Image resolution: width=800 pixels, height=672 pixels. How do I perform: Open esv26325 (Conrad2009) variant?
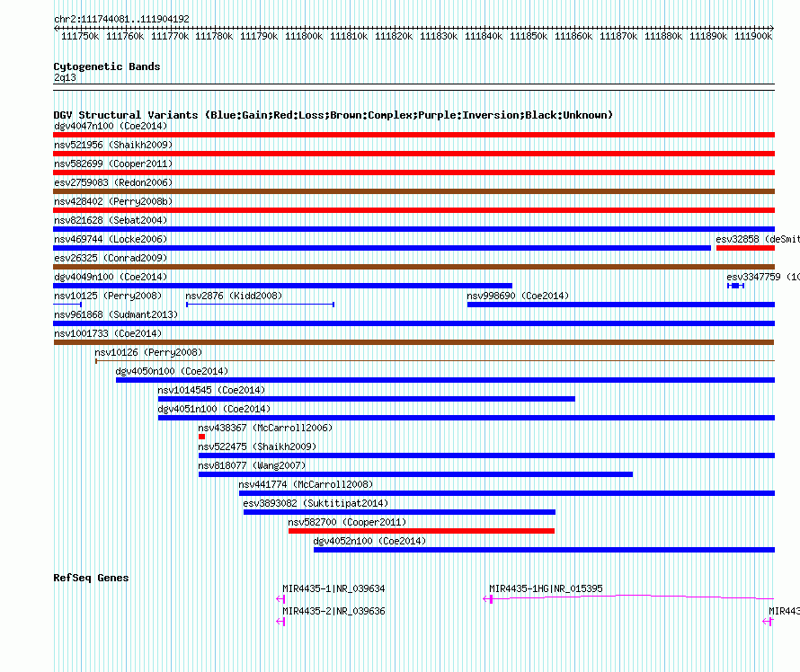[x=413, y=267]
